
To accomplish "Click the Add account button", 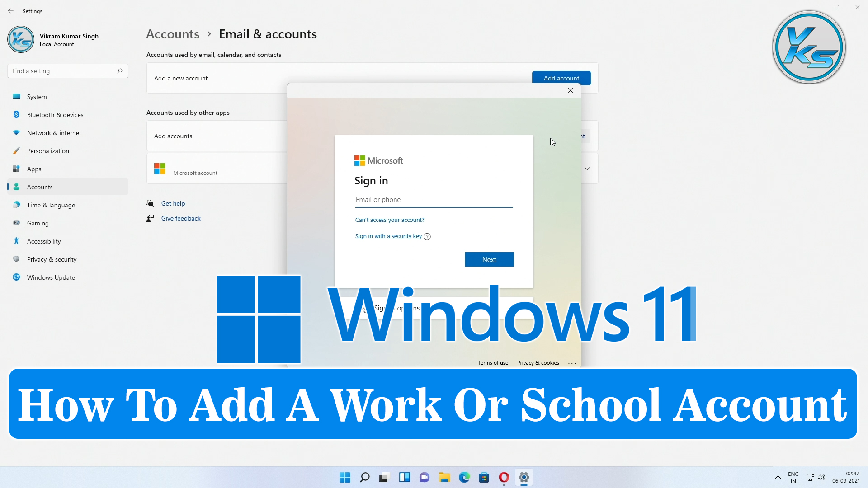I will 561,78.
